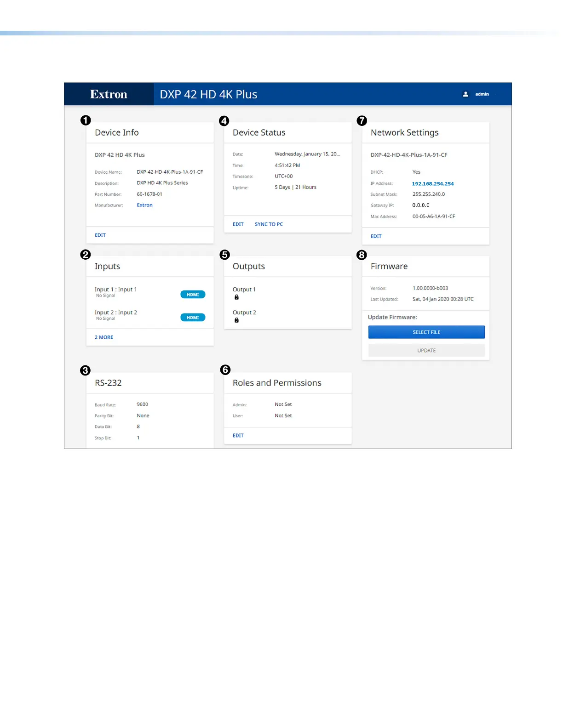The width and height of the screenshot is (563, 728).
Task: Click the timezone value UTC+00
Action: (x=284, y=176)
